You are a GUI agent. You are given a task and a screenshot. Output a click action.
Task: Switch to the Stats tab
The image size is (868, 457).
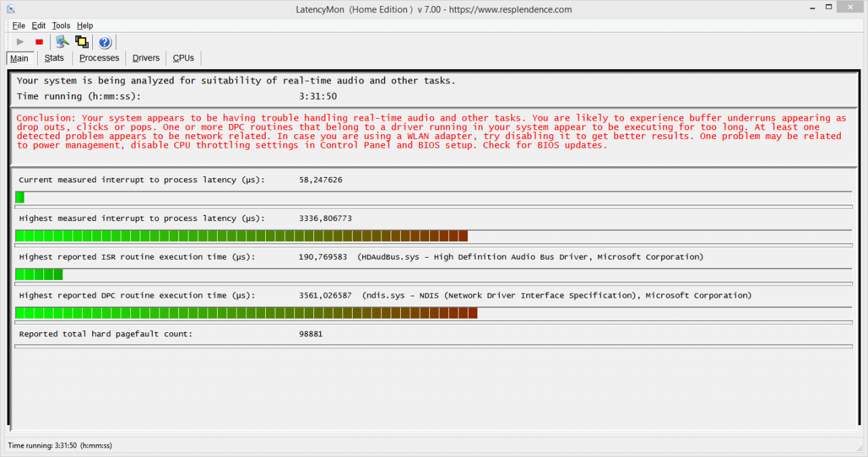coord(54,58)
